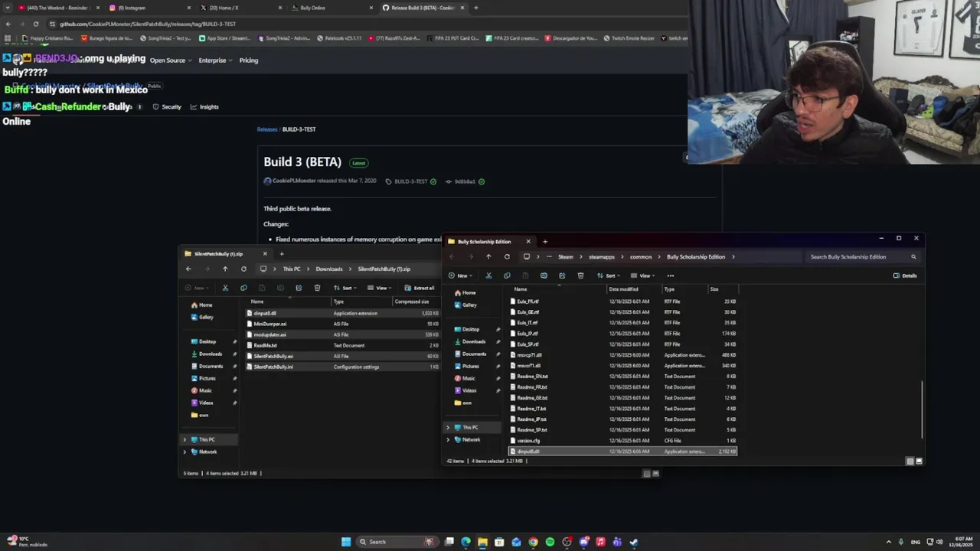Click Refresh icon in Bully Scholarship Edition window

click(x=507, y=257)
